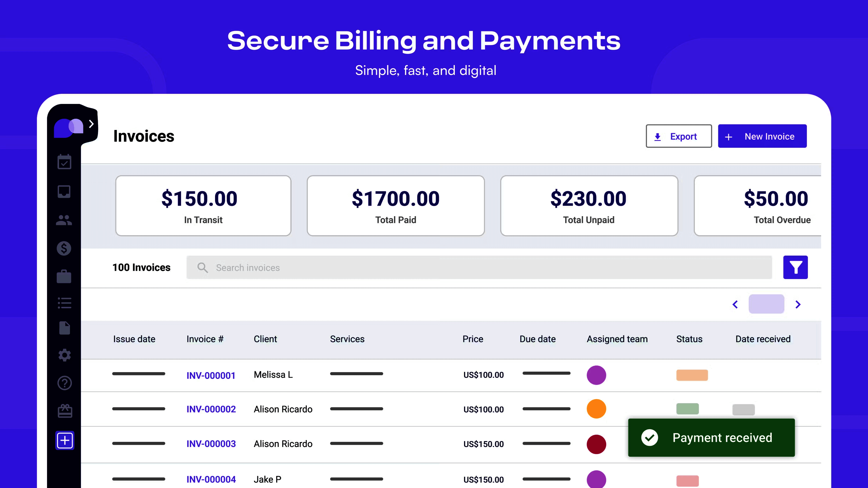Open the invoice filter options
868x488 pixels.
(x=795, y=267)
